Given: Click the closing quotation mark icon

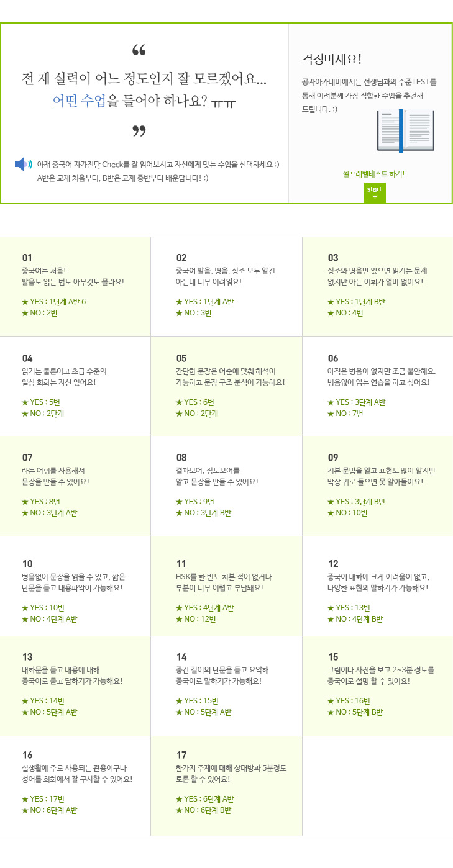Looking at the screenshot, I should click(x=139, y=130).
